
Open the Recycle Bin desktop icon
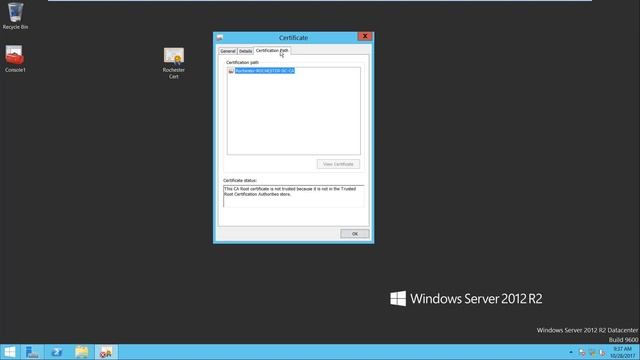click(15, 16)
